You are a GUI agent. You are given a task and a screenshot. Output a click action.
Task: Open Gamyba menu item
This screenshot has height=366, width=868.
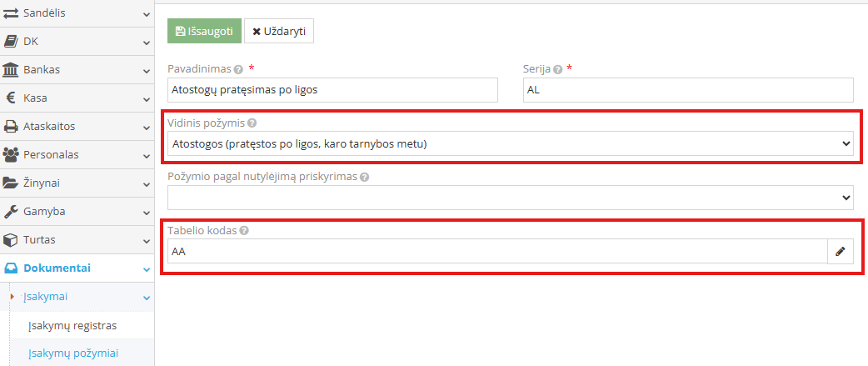point(77,212)
